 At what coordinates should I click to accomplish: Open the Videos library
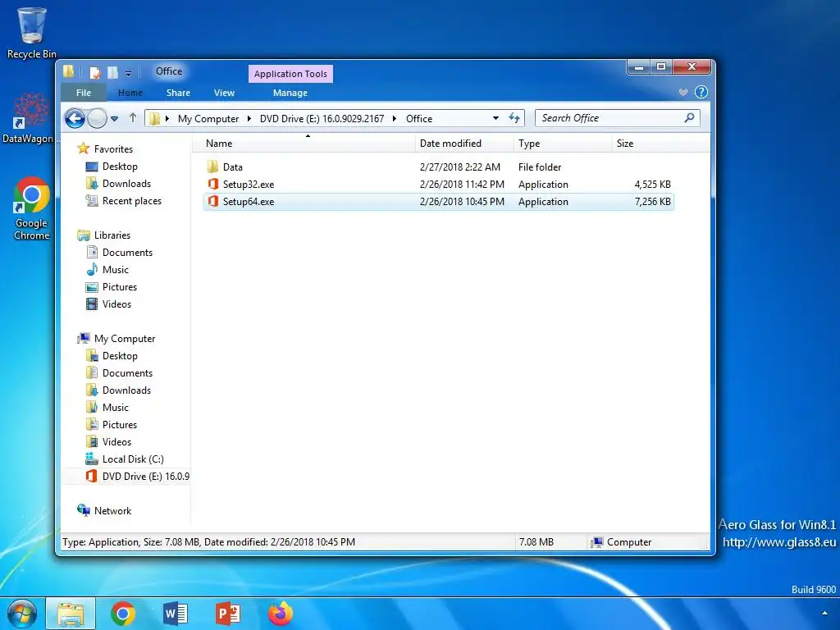[x=109, y=304]
